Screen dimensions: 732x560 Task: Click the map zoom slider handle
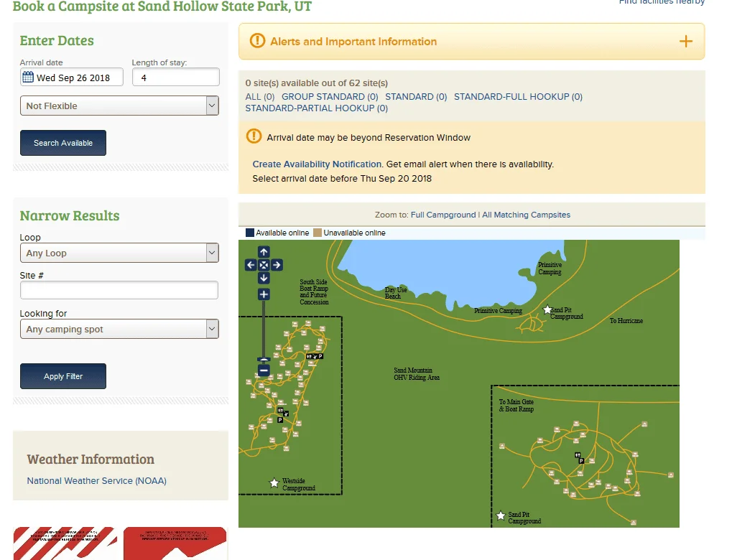(x=264, y=359)
